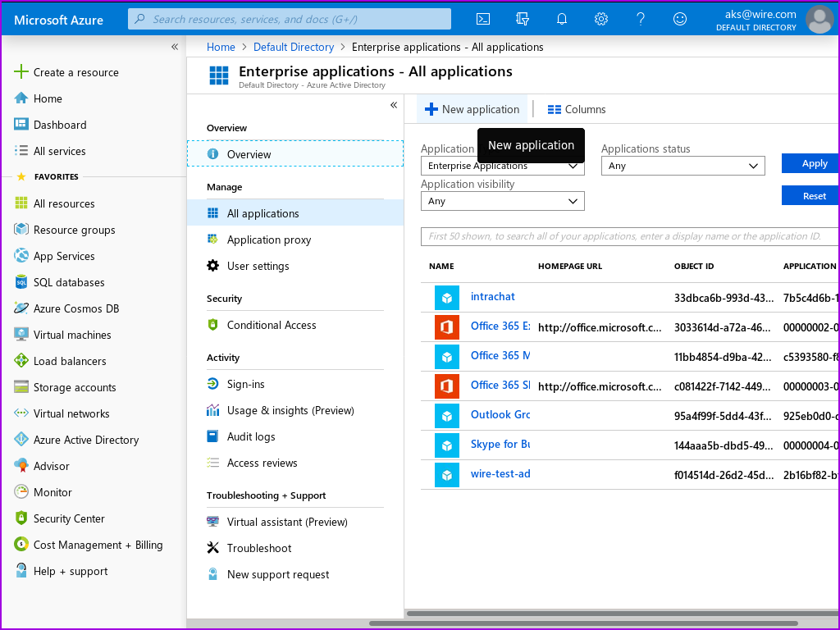Go to Home in the breadcrumb

click(x=221, y=47)
